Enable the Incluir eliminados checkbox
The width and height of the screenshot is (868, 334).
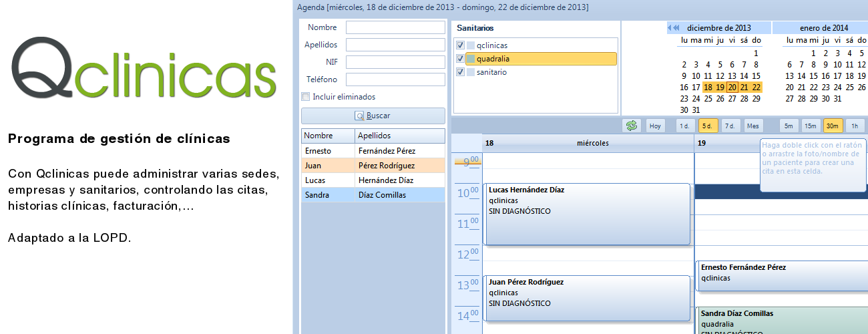(x=306, y=97)
